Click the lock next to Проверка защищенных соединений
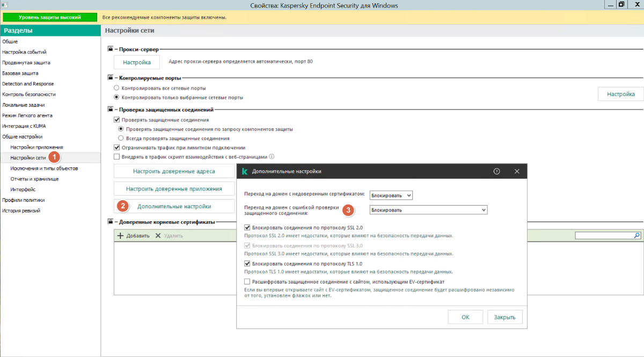The width and height of the screenshot is (644, 357). (111, 110)
